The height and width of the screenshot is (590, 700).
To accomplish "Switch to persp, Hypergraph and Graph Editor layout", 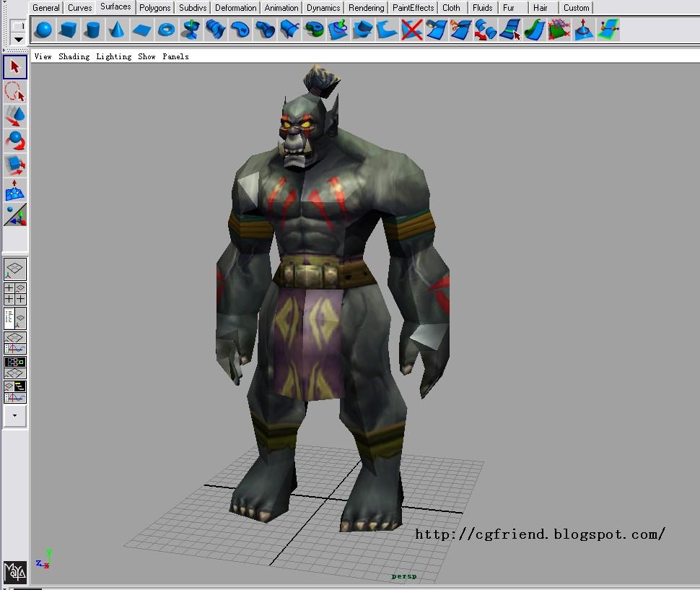I will [15, 391].
